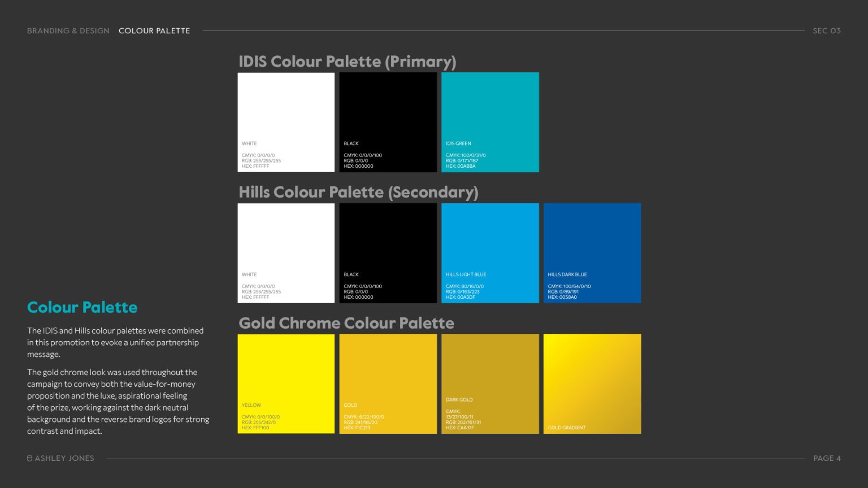Viewport: 868px width, 488px height.
Task: Click the "HILLS DARK BLUE" label text
Action: [567, 274]
